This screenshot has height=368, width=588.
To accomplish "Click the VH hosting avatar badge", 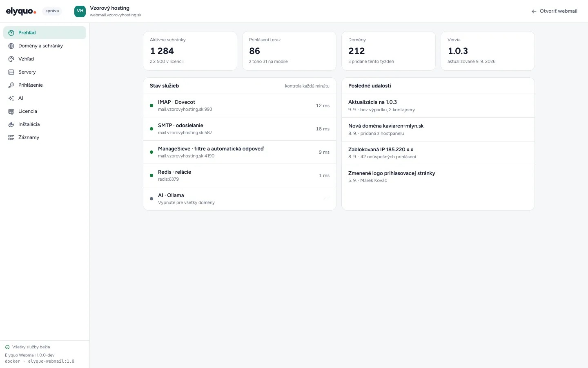I will tap(80, 11).
